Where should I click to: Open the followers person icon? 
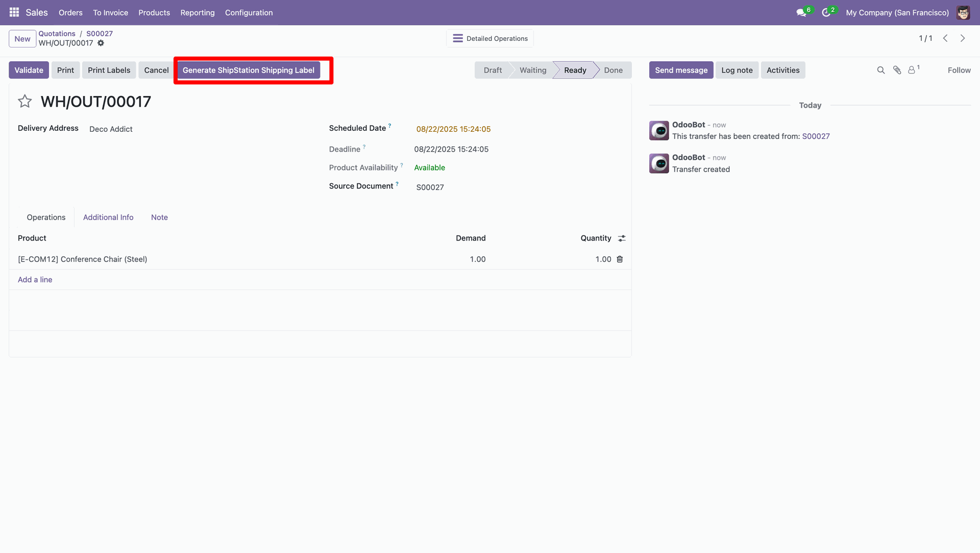pyautogui.click(x=912, y=70)
